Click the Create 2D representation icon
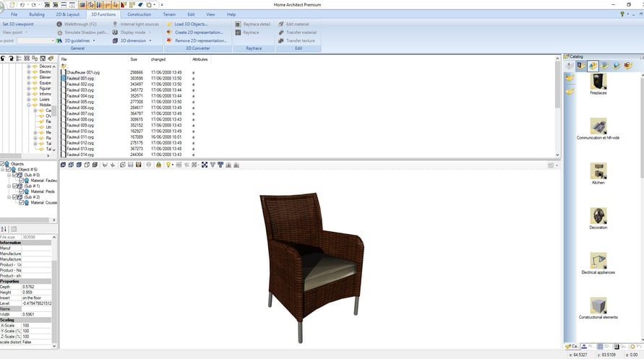This screenshot has height=359, width=644. [169, 33]
